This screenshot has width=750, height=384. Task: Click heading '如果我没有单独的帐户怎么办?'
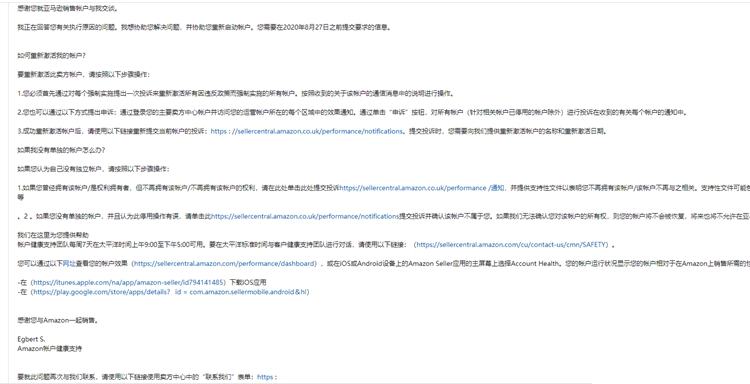click(61, 150)
